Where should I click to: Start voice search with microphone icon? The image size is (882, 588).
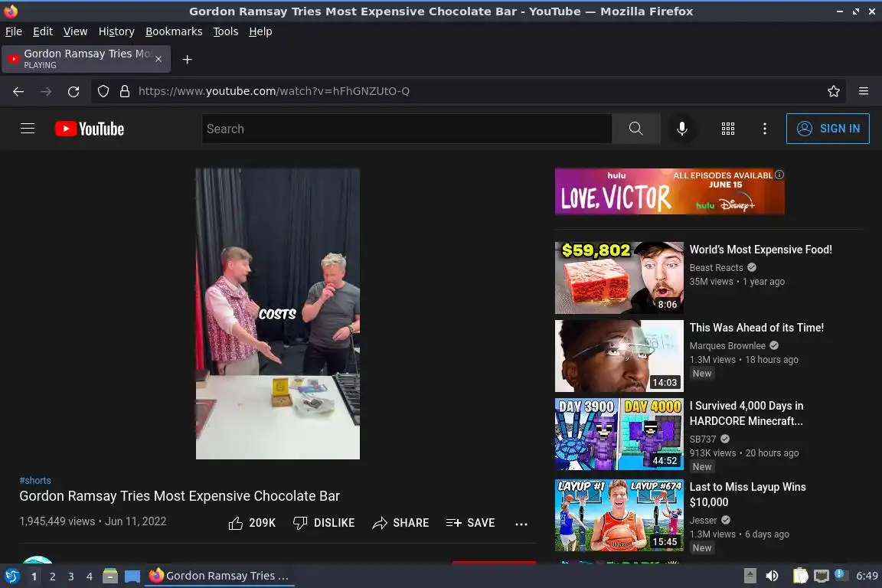click(681, 129)
